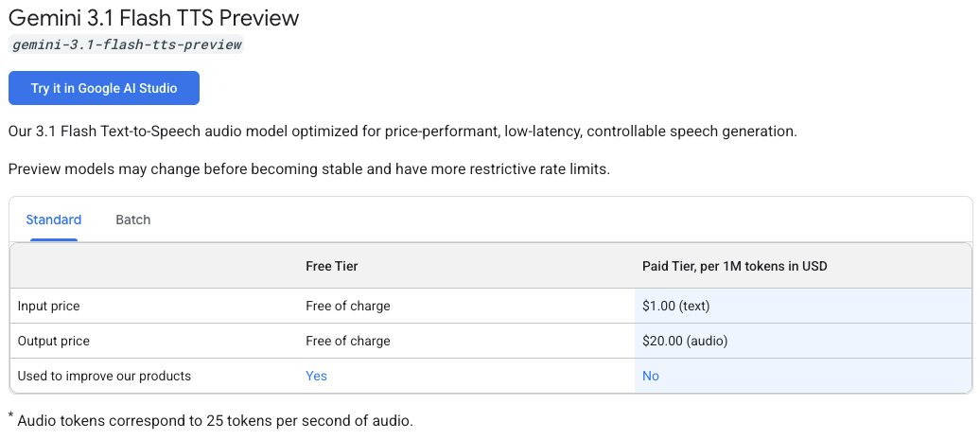
Task: Click the Text-to-Speech model description paragraph
Action: pos(403,132)
